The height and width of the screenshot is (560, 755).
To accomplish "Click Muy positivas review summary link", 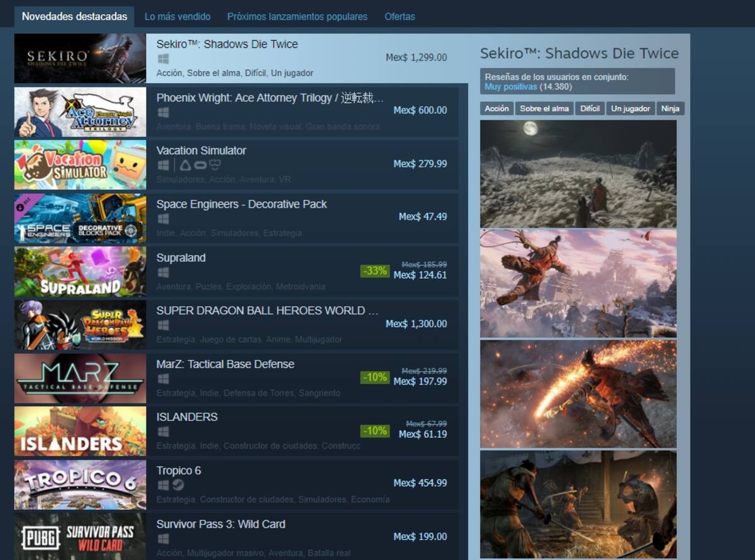I will 511,86.
